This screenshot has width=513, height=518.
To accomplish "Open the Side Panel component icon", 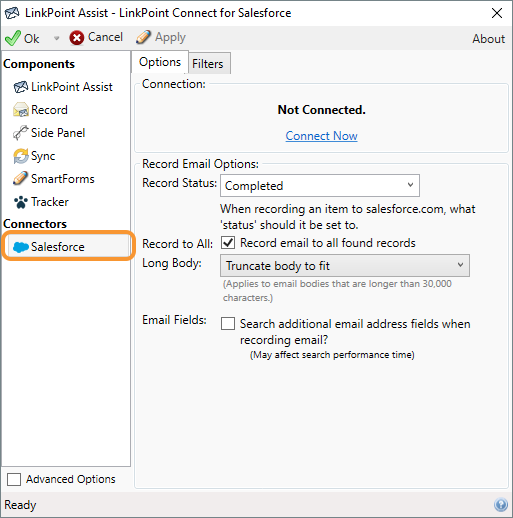I will 21,133.
